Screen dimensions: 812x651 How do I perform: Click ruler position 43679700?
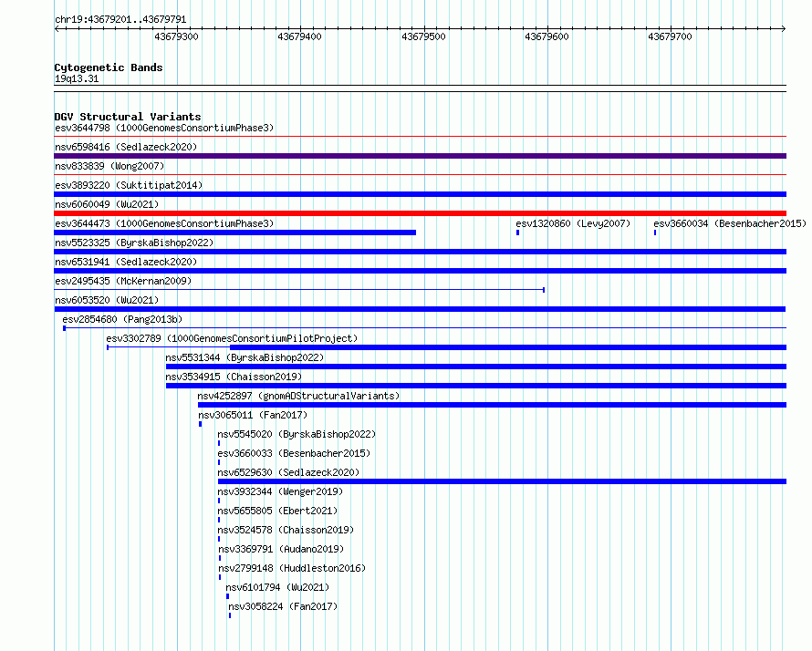pos(670,36)
